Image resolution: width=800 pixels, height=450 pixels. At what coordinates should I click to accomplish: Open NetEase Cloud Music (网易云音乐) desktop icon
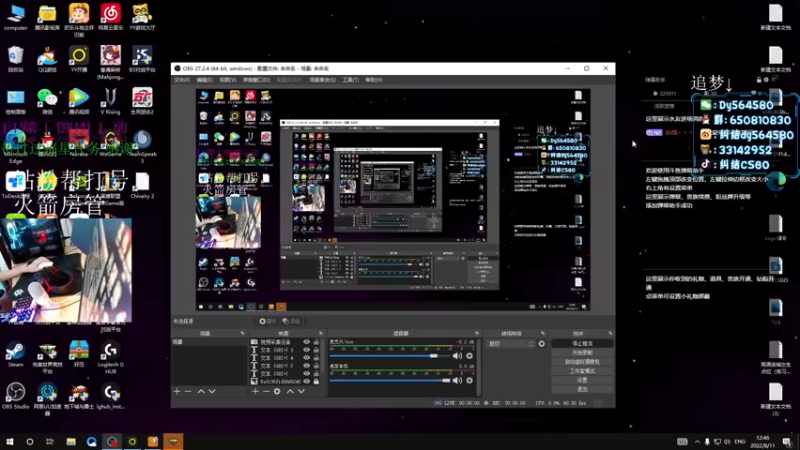point(110,18)
